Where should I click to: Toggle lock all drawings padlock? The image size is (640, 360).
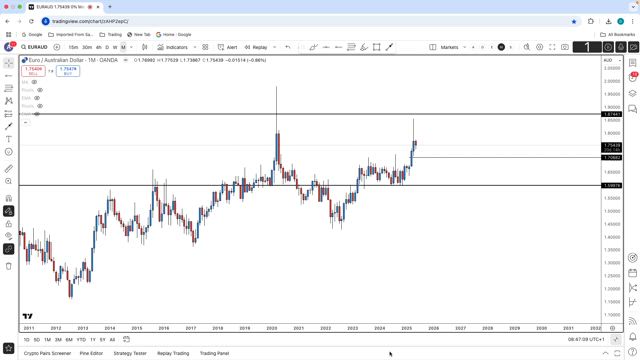[9, 224]
